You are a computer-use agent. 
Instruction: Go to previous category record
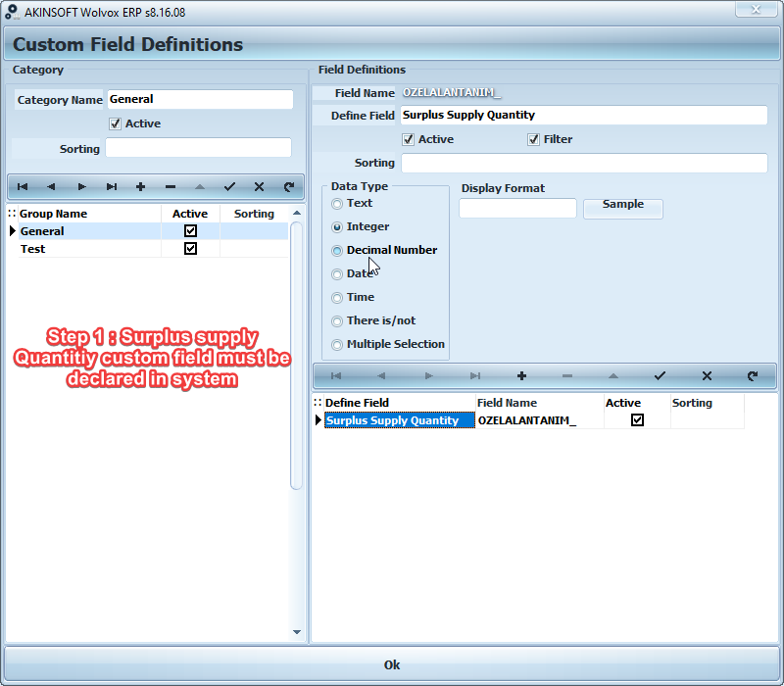coord(51,187)
